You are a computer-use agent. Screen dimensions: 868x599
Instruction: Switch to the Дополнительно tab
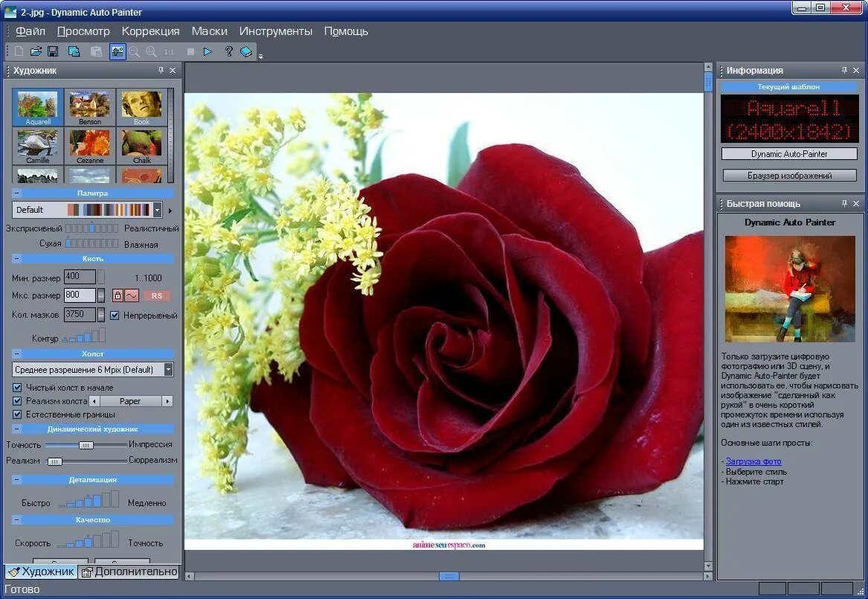coord(129,571)
